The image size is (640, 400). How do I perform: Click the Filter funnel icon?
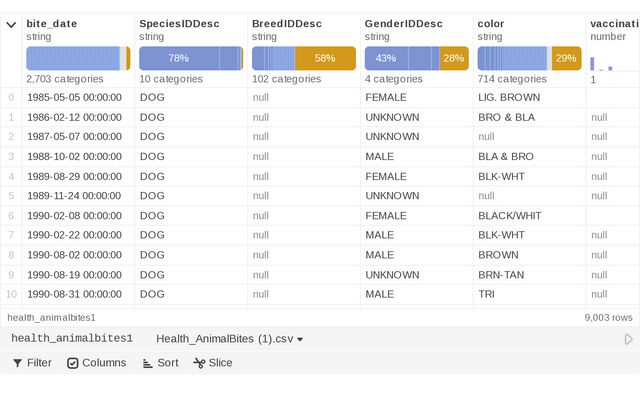click(17, 363)
